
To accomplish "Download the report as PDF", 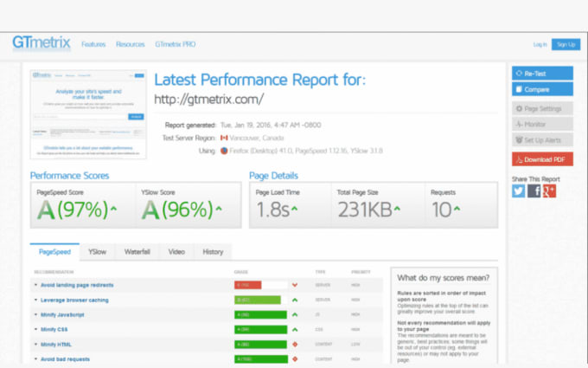I will tap(542, 159).
